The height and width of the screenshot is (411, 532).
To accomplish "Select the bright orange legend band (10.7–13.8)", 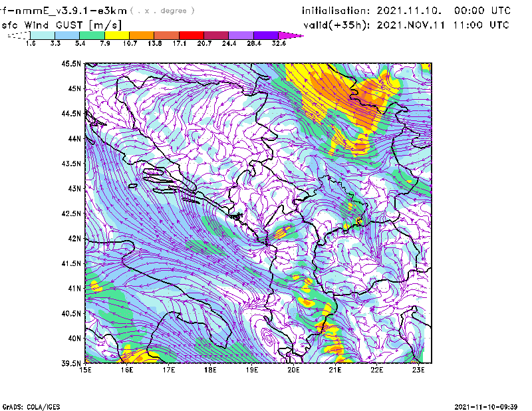I will [142, 35].
